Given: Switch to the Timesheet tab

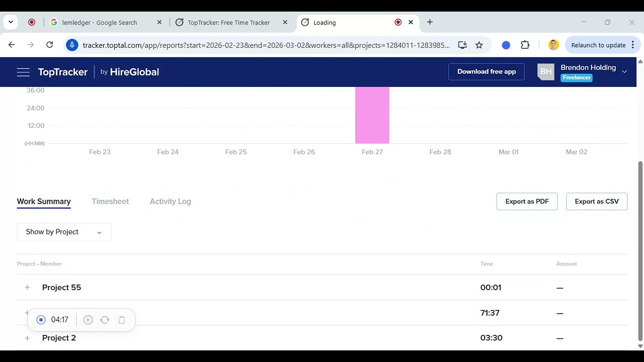Looking at the screenshot, I should point(110,201).
